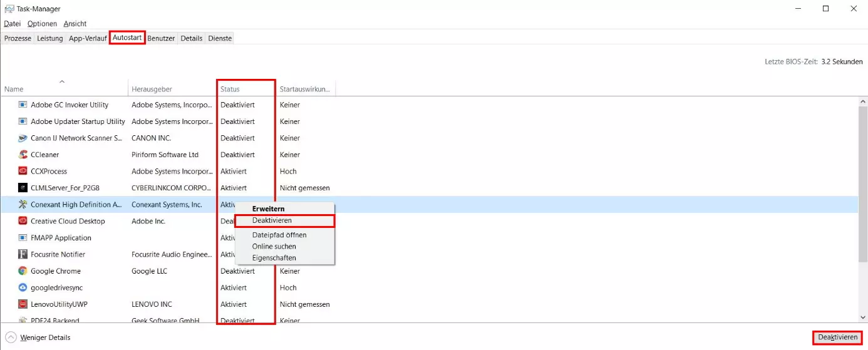Select the Adobe GC Invoker Utility row
The image size is (868, 350).
pyautogui.click(x=429, y=105)
